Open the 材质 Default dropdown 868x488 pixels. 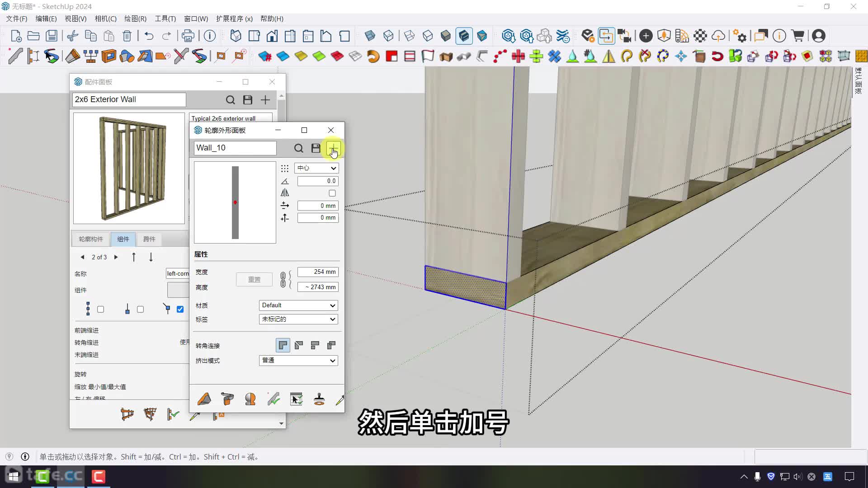coord(298,305)
